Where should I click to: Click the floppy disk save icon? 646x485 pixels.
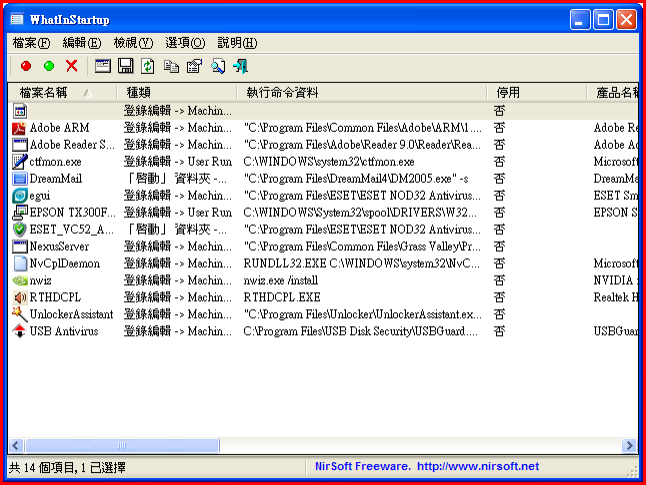click(126, 66)
